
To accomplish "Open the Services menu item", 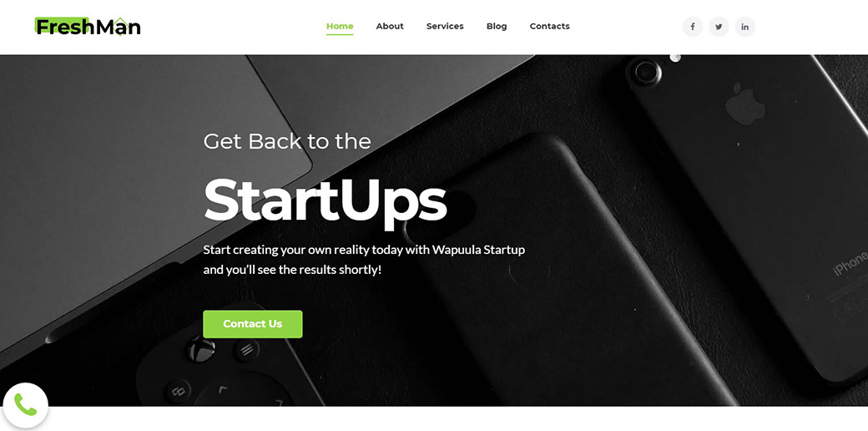I will pyautogui.click(x=445, y=26).
